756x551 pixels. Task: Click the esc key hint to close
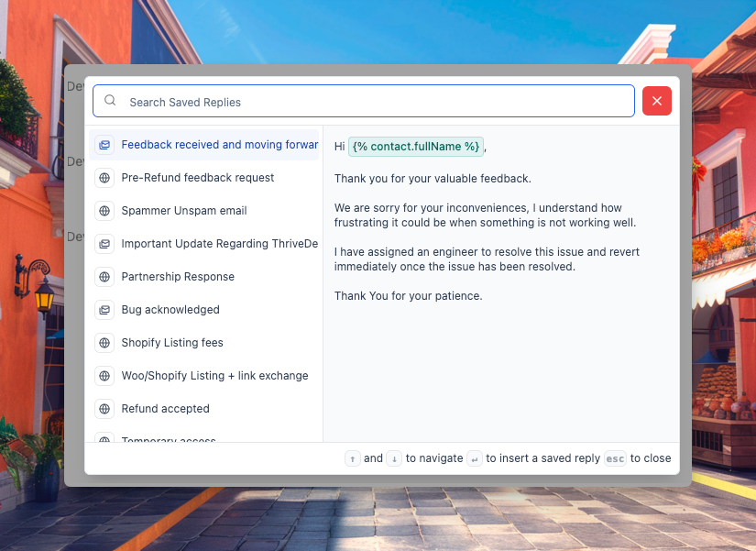615,458
